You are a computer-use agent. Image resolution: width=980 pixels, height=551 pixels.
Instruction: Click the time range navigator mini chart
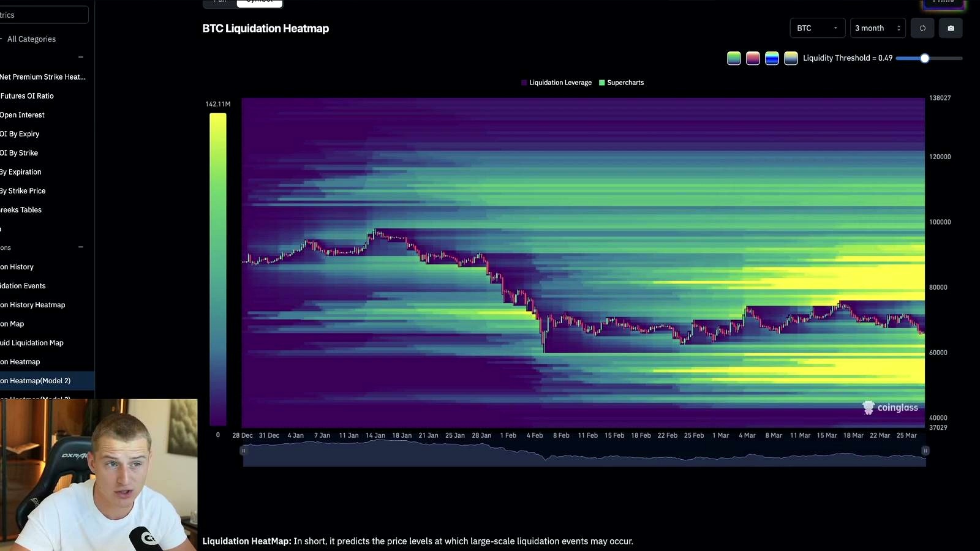[584, 453]
